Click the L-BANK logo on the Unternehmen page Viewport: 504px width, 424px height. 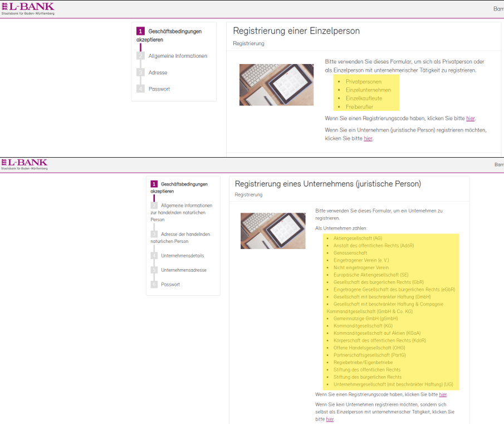(25, 164)
